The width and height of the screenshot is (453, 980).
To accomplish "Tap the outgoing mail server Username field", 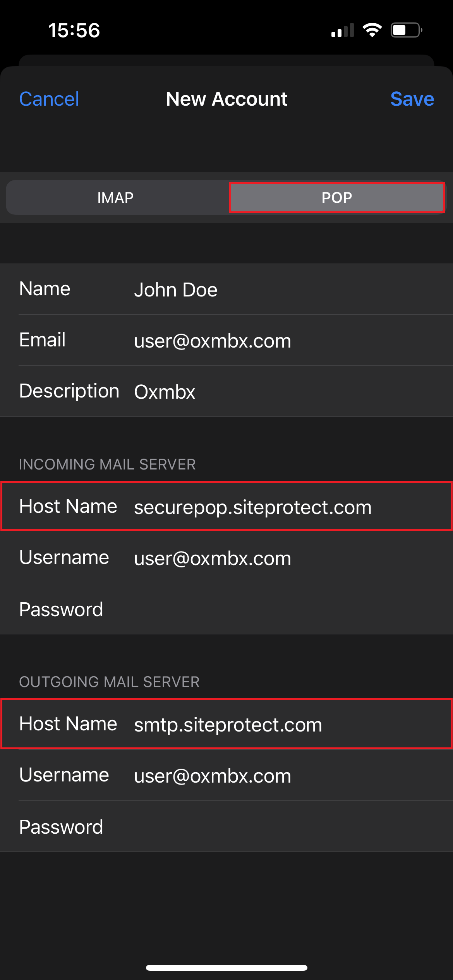I will (x=271, y=776).
